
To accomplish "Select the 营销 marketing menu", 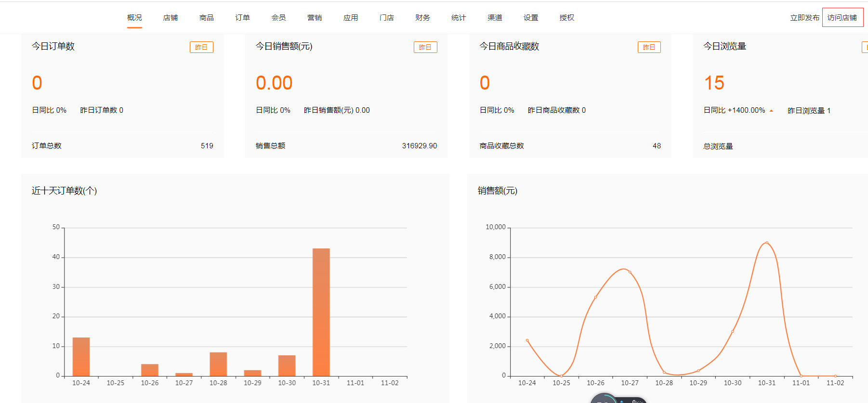I will pyautogui.click(x=315, y=18).
